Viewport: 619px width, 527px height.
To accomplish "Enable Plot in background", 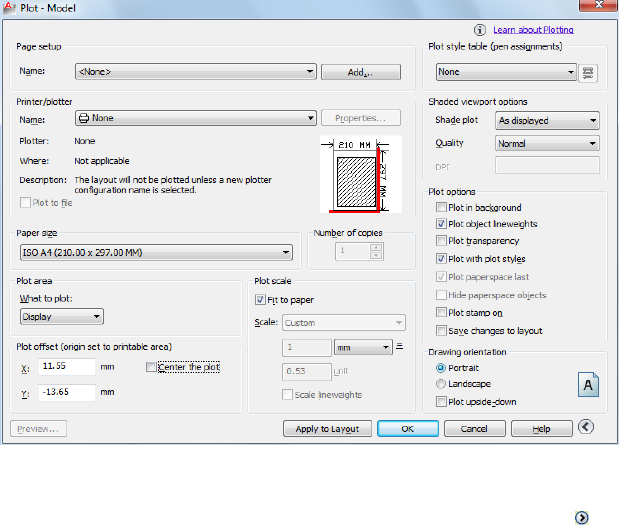I will [441, 207].
